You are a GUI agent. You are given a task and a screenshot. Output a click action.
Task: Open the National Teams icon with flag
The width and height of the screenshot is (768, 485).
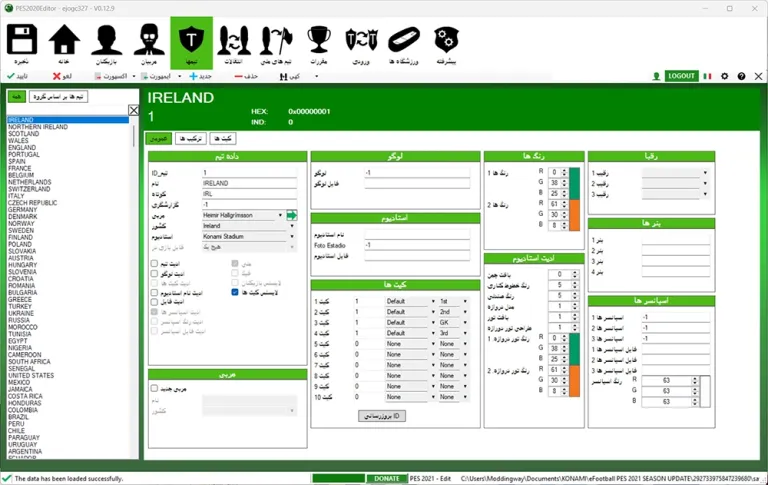276,40
